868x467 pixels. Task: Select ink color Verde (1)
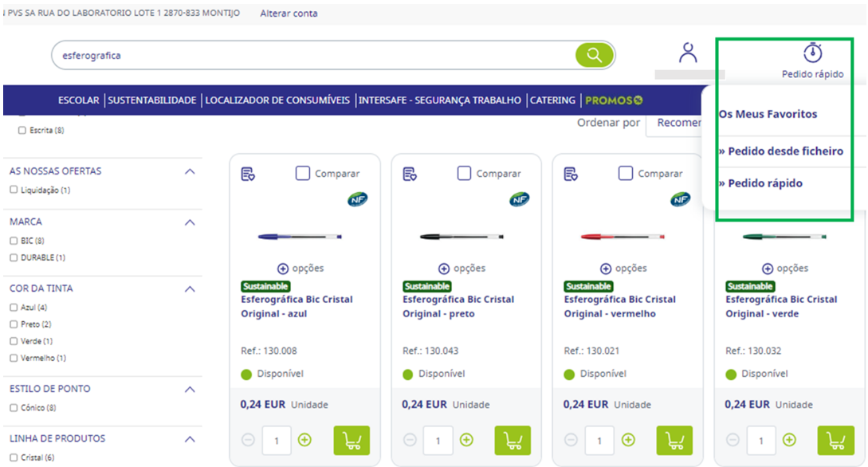pos(14,341)
